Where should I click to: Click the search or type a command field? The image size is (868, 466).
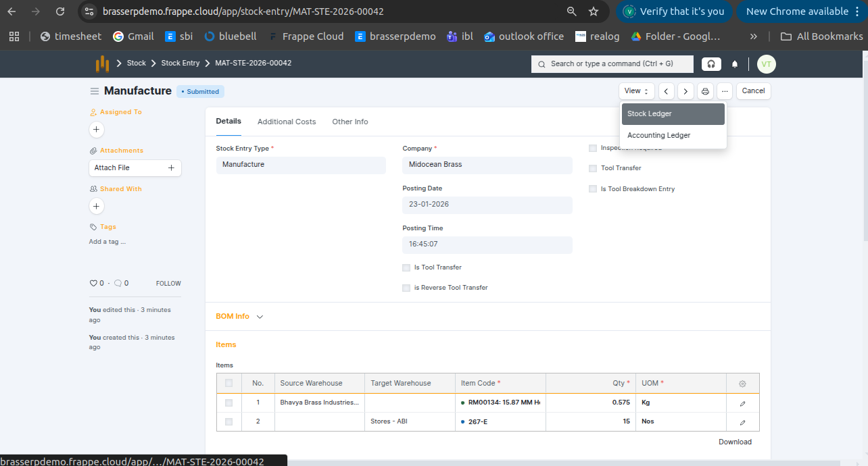pos(612,64)
